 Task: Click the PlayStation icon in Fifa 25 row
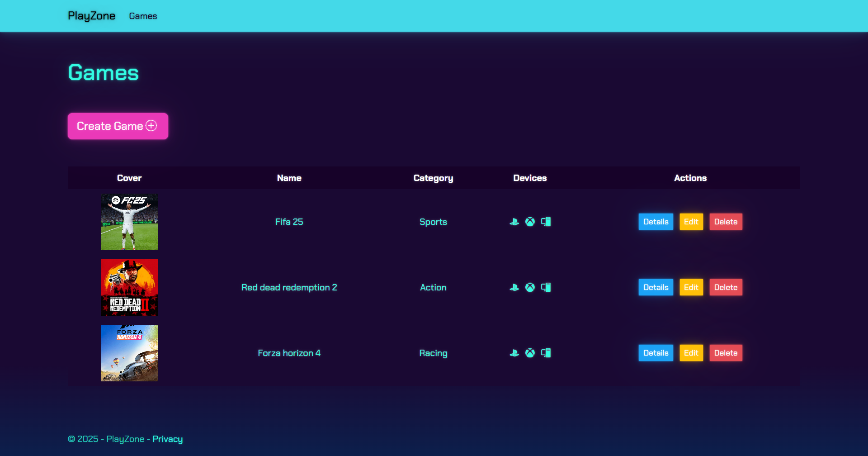click(514, 222)
